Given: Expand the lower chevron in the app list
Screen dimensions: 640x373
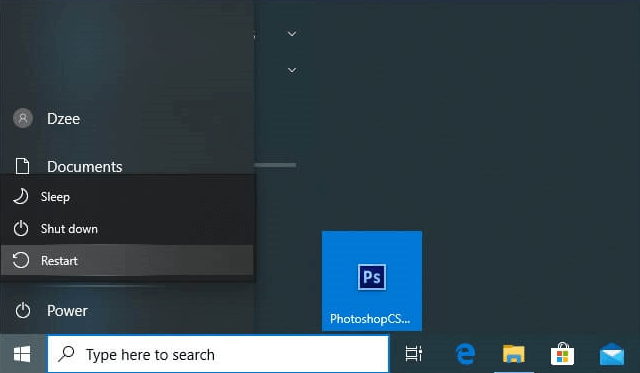Looking at the screenshot, I should click(x=292, y=70).
